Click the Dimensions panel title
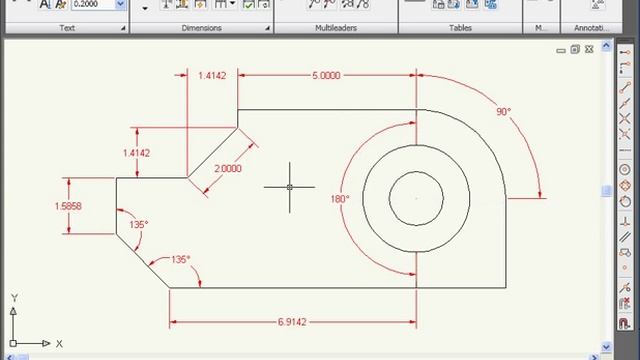The height and width of the screenshot is (360, 640). [202, 28]
